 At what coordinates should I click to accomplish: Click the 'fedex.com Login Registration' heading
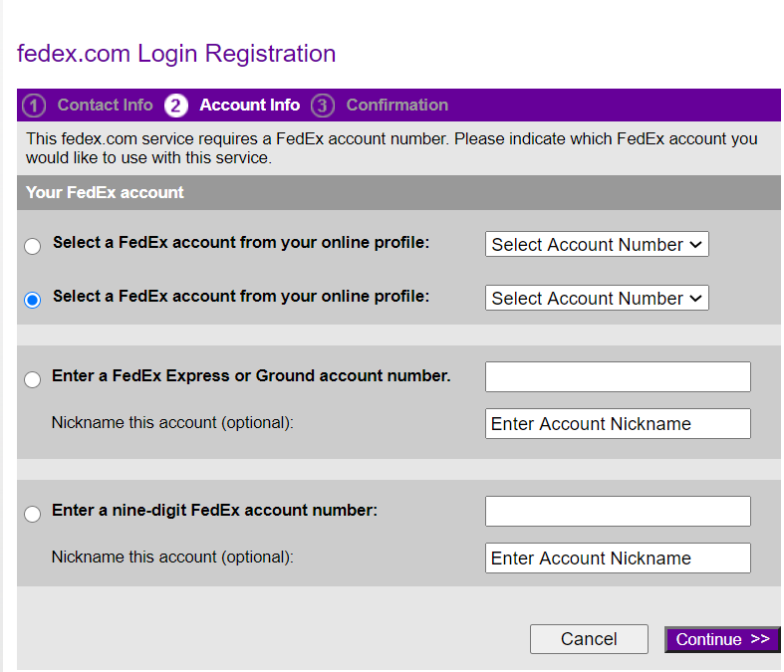pyautogui.click(x=176, y=54)
